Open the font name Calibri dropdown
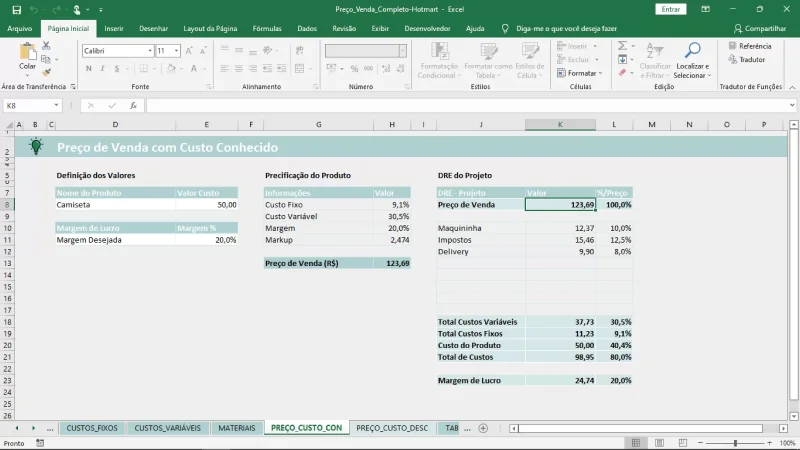800x450 pixels. 149,50
